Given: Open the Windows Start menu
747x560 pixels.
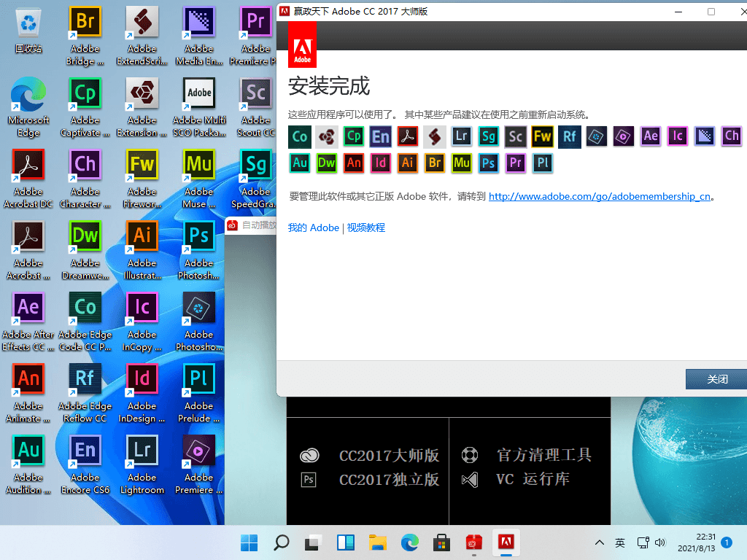Looking at the screenshot, I should coord(249,542).
